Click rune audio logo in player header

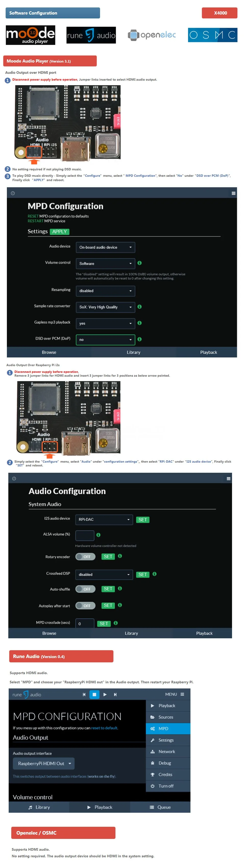[27, 695]
